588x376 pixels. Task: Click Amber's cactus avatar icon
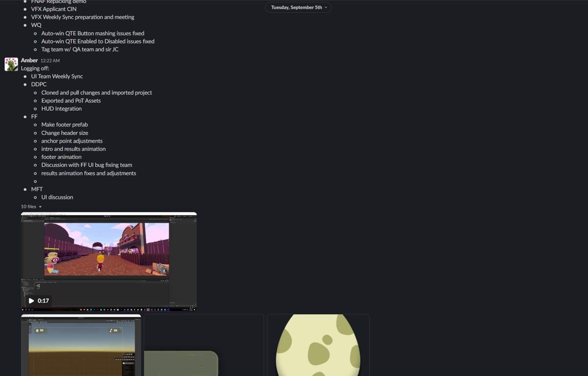[11, 64]
